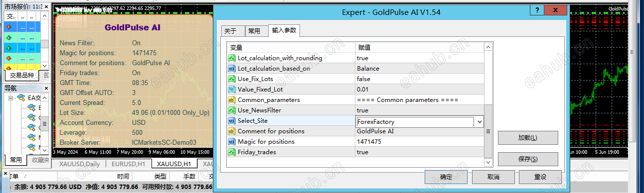This screenshot has height=193, width=644.
Task: Click the Value_Fixed_Lot double type icon
Action: [x=232, y=90]
